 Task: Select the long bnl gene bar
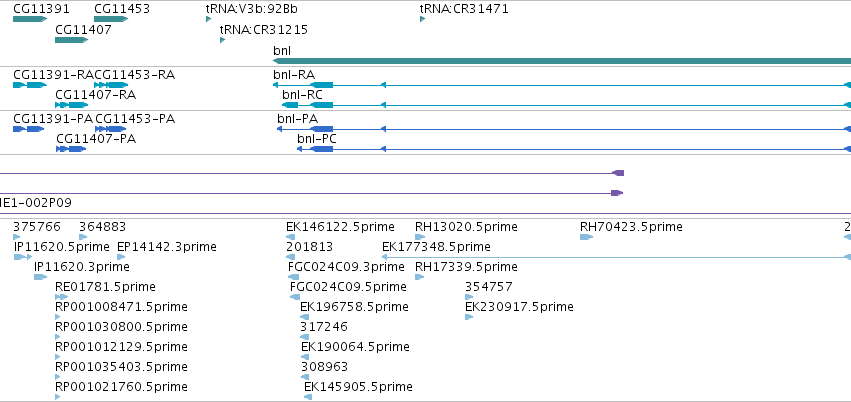[x=562, y=61]
